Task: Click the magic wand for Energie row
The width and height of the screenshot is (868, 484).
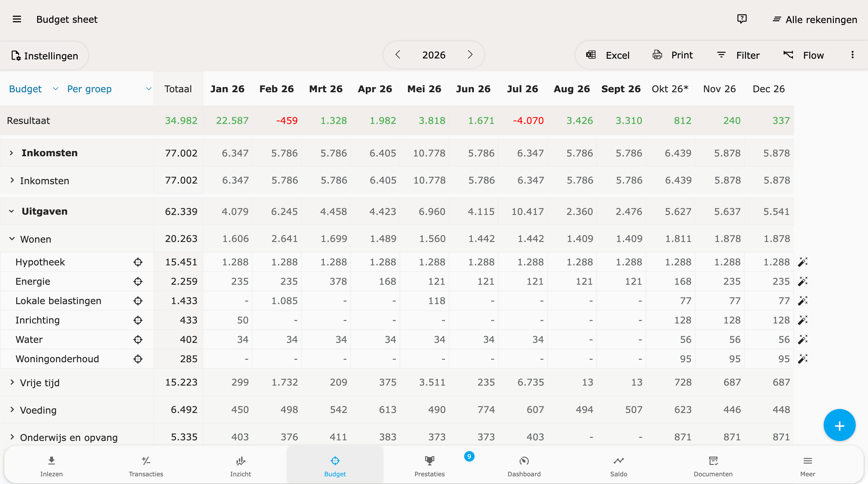Action: (802, 281)
